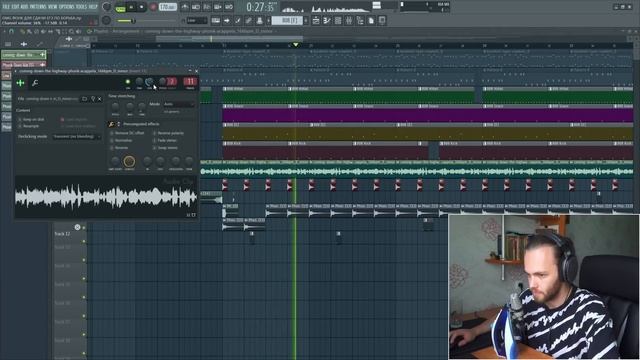This screenshot has width=640, height=360.
Task: Toggle the metronome icon
Action: pos(185,7)
